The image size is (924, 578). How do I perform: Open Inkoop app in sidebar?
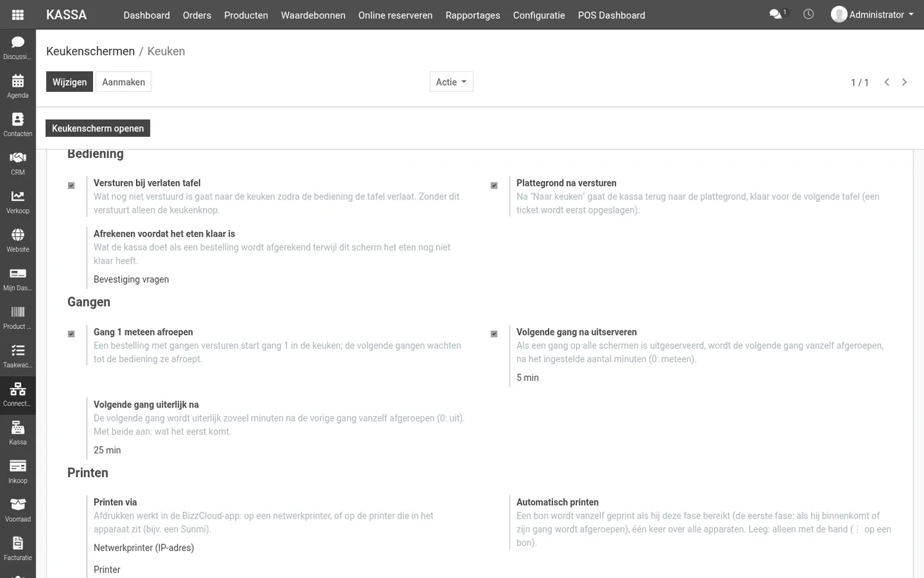click(x=18, y=471)
